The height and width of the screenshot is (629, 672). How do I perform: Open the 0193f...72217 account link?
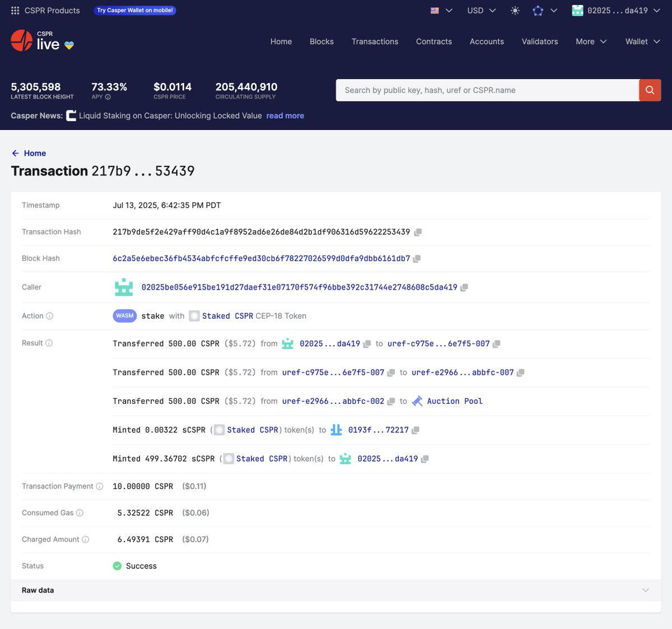point(379,430)
